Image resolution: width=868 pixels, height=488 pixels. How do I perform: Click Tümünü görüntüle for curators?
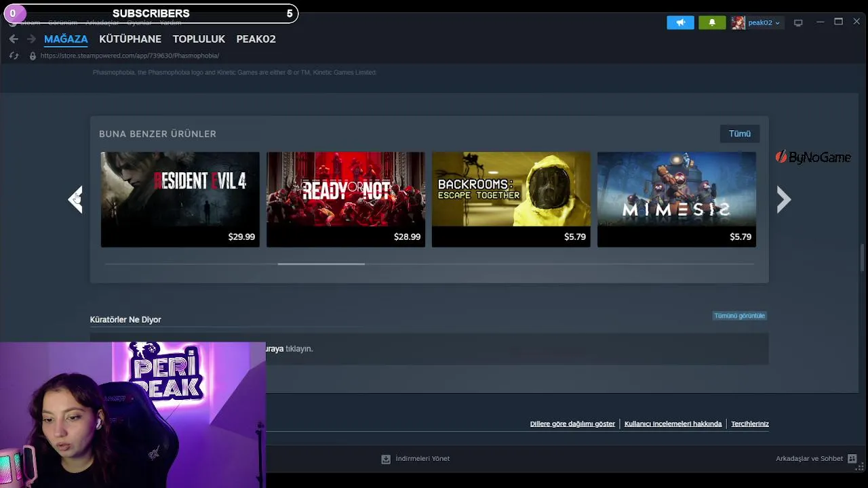[739, 316]
